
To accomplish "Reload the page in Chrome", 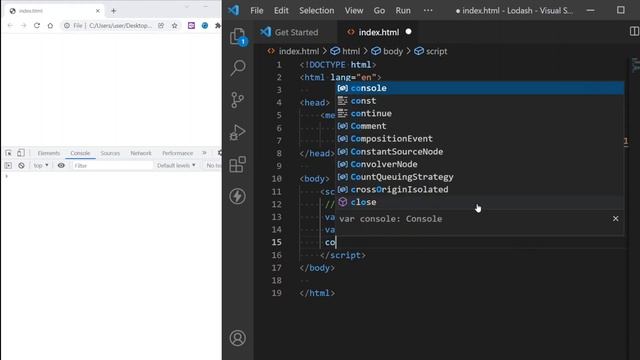I will click(x=37, y=25).
